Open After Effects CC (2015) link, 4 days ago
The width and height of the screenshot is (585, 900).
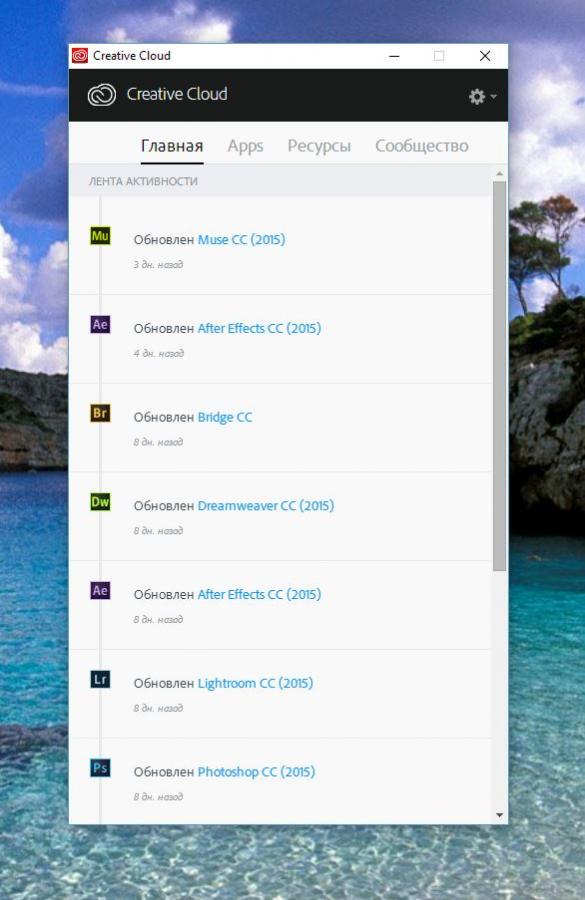click(x=259, y=328)
